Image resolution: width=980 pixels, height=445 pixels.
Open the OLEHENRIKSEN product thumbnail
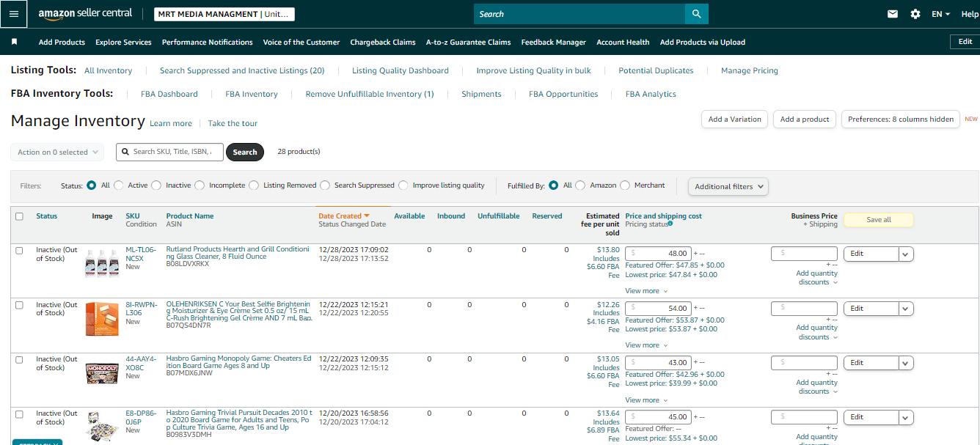pyautogui.click(x=101, y=319)
